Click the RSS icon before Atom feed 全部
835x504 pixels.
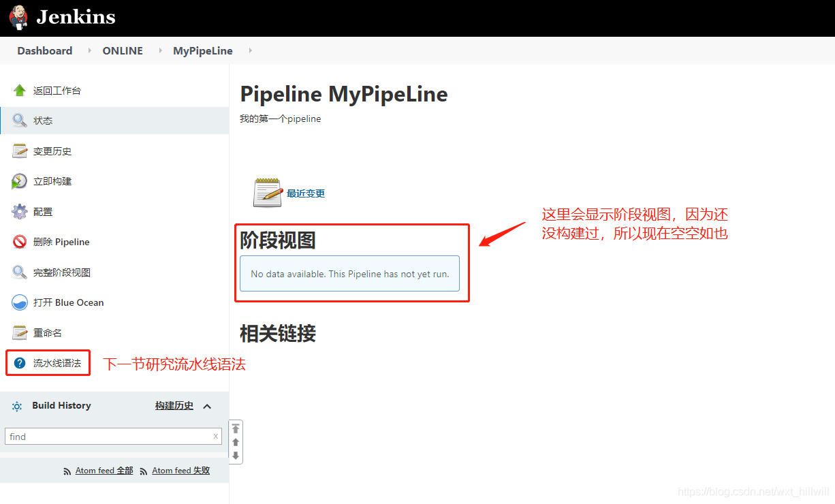(x=67, y=471)
